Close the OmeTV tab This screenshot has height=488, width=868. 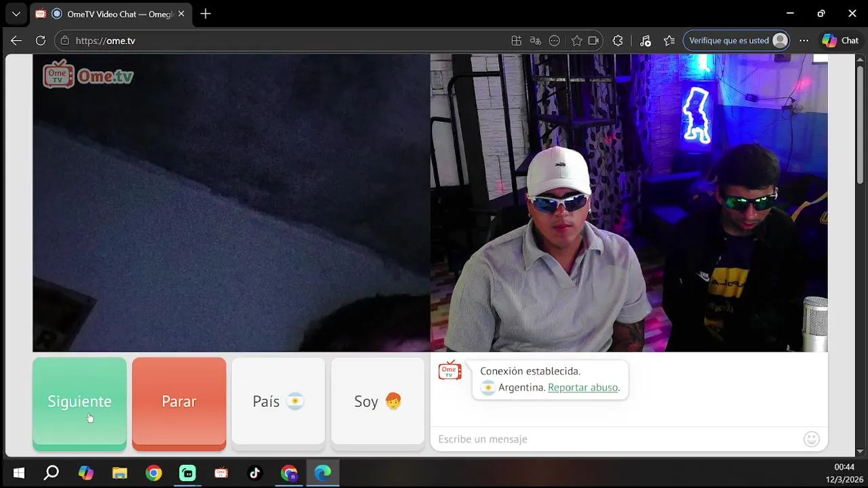click(x=181, y=14)
